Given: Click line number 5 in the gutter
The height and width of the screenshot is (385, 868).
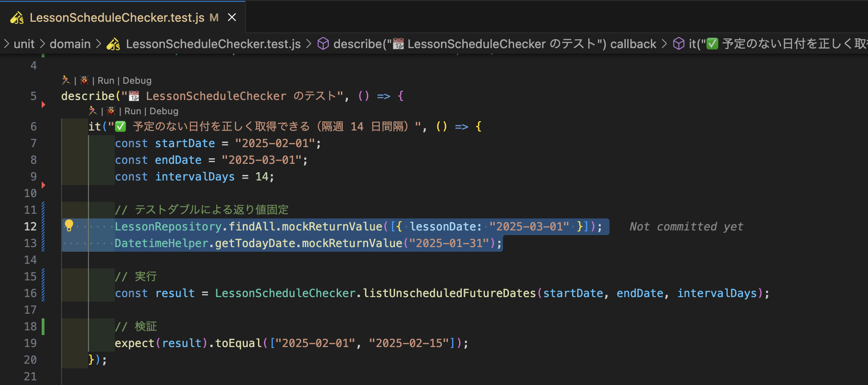Looking at the screenshot, I should click(x=33, y=96).
